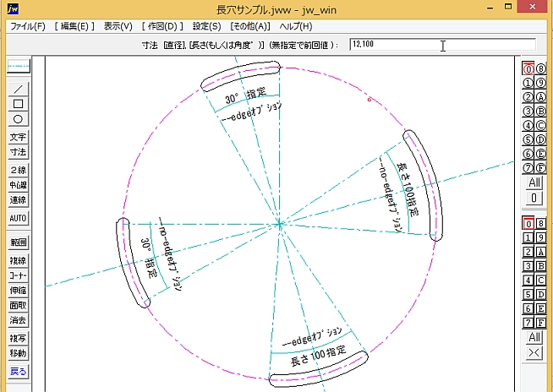Image resolution: width=553 pixels, height=392 pixels.
Task: Select the 消去 erase tool
Action: click(x=18, y=320)
